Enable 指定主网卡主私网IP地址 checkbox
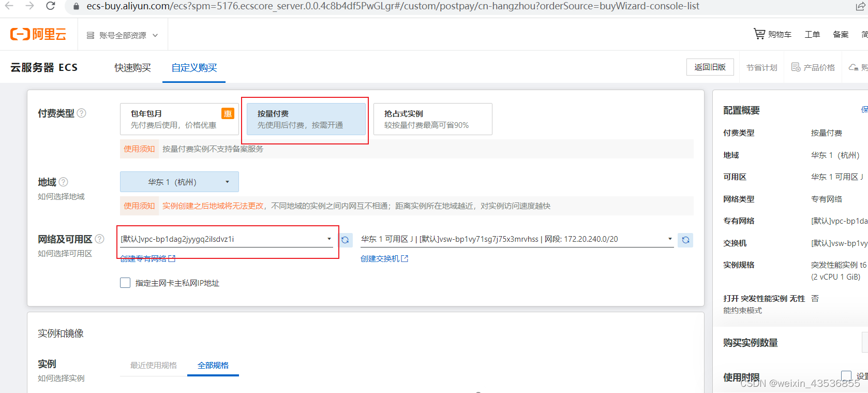868x393 pixels. (x=125, y=283)
